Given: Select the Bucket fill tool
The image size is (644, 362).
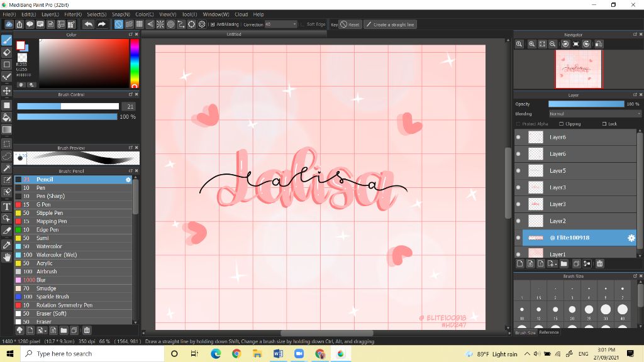Looking at the screenshot, I should [x=6, y=118].
